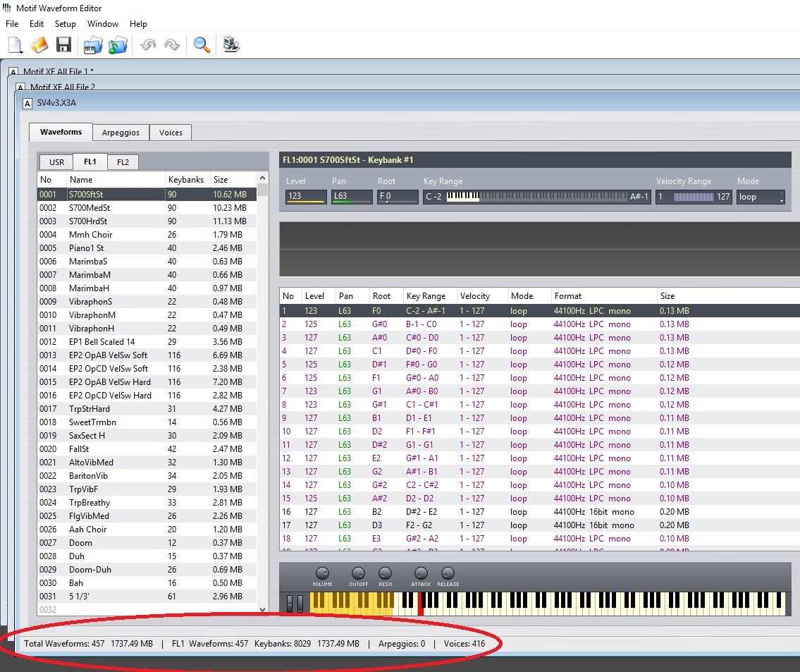Viewport: 800px width, 672px height.
Task: Switch to the Arpeggios tab
Action: [x=121, y=133]
